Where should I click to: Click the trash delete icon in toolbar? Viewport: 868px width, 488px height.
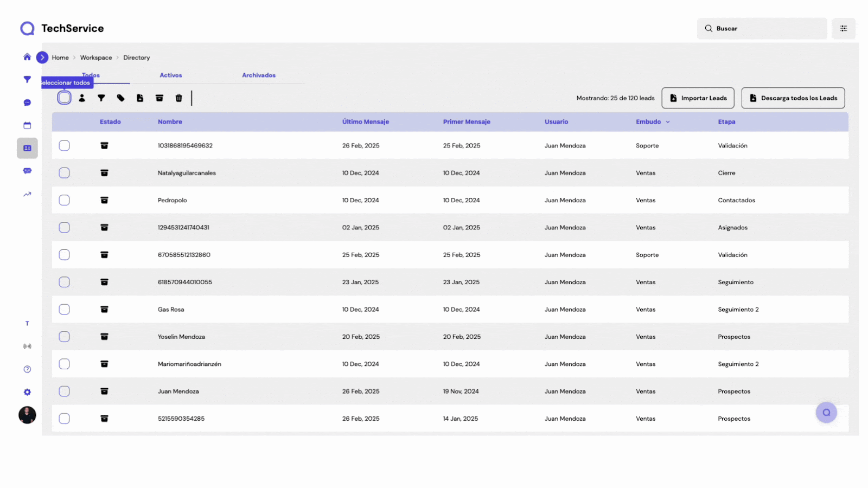(x=178, y=98)
